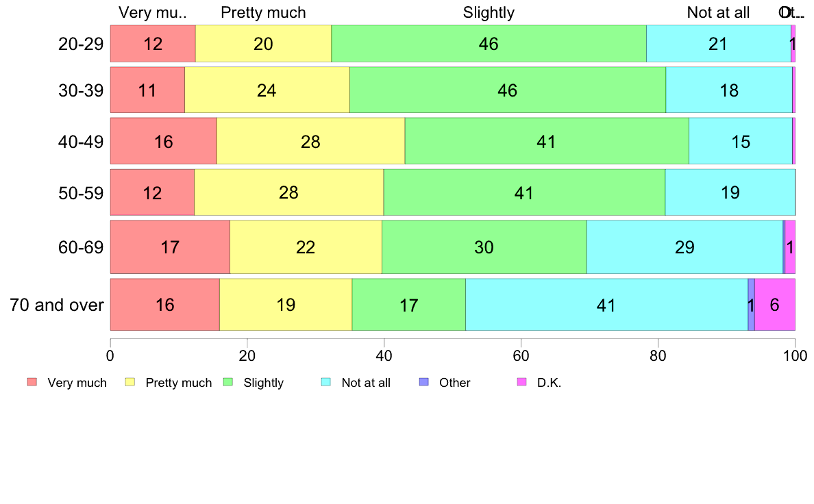Select the red 17 segment in the 60-69 bar
The image size is (814, 504).
click(x=170, y=247)
